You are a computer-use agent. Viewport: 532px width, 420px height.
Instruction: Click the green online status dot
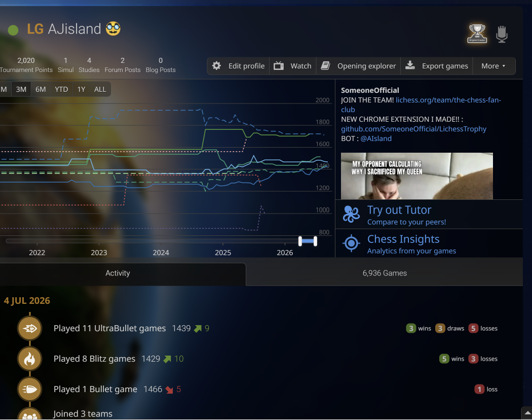point(13,30)
